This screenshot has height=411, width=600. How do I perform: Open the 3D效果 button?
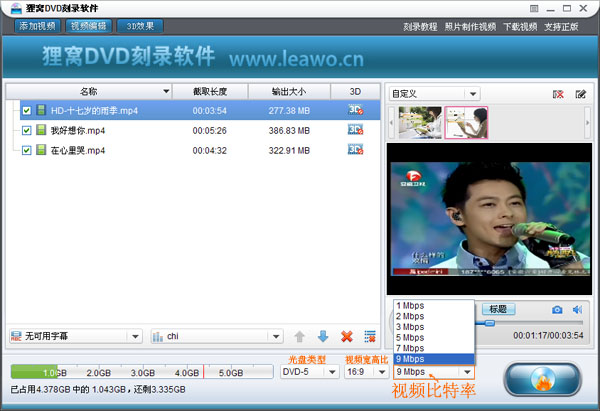pos(140,26)
